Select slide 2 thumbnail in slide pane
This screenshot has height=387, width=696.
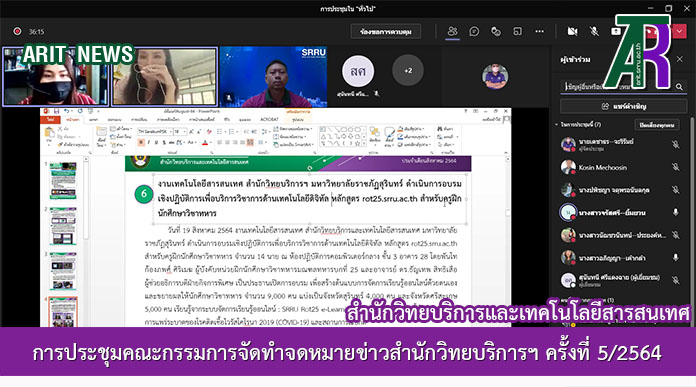pyautogui.click(x=63, y=226)
